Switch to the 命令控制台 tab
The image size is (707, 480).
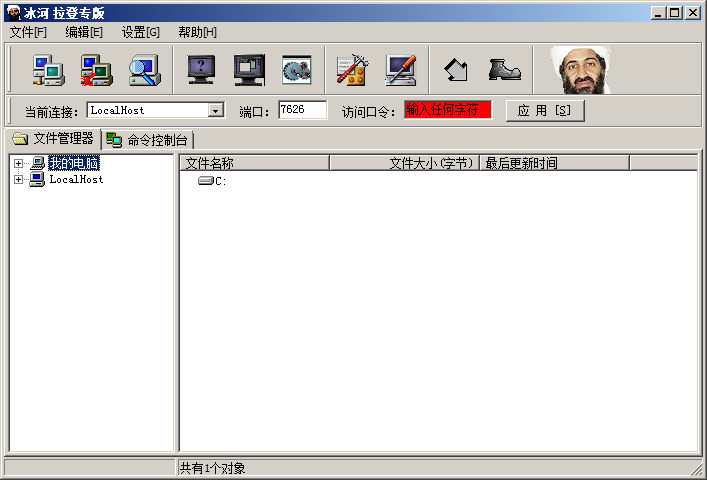click(x=149, y=140)
